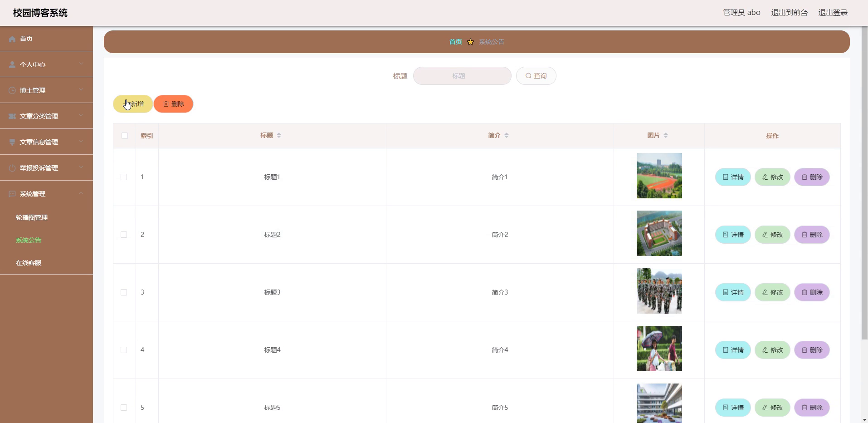Click detail icon in row 标题4

[x=726, y=350]
